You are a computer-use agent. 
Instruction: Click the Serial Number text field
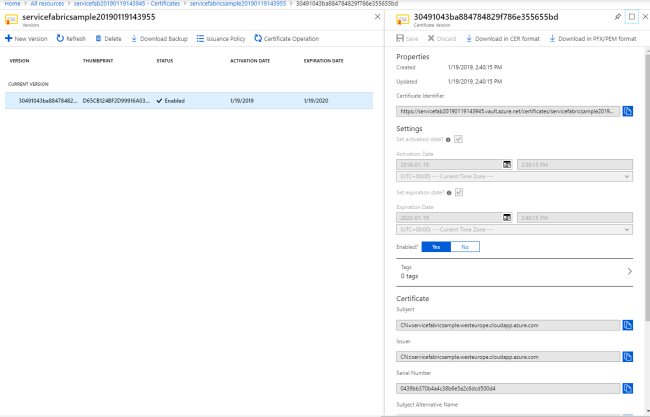508,388
